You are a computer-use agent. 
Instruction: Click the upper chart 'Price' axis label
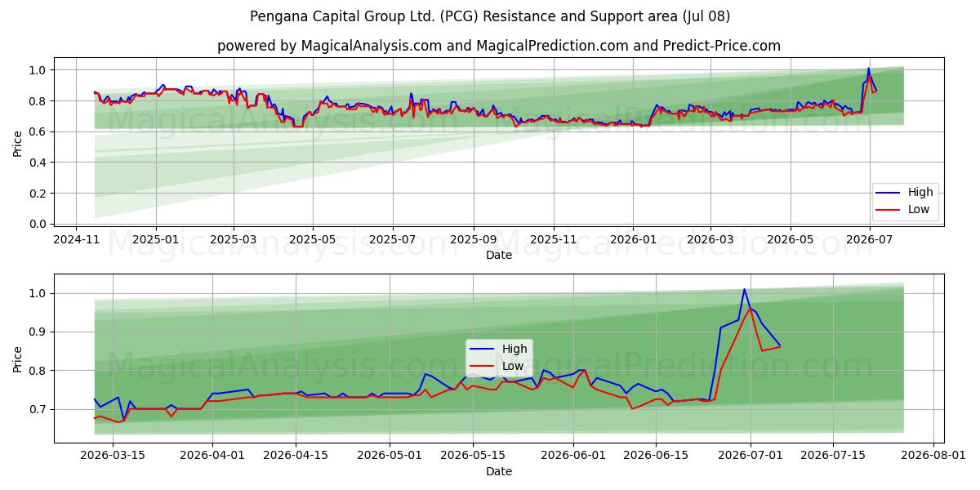tap(18, 142)
